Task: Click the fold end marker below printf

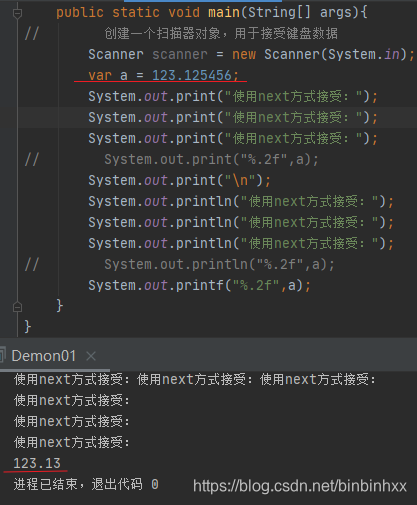Action: coord(17,306)
